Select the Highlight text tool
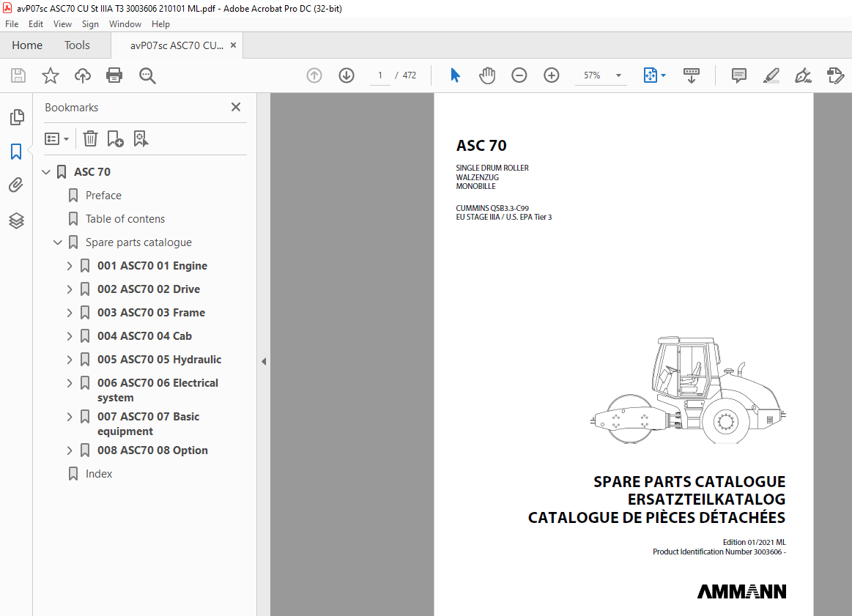This screenshot has height=616, width=852. click(771, 75)
